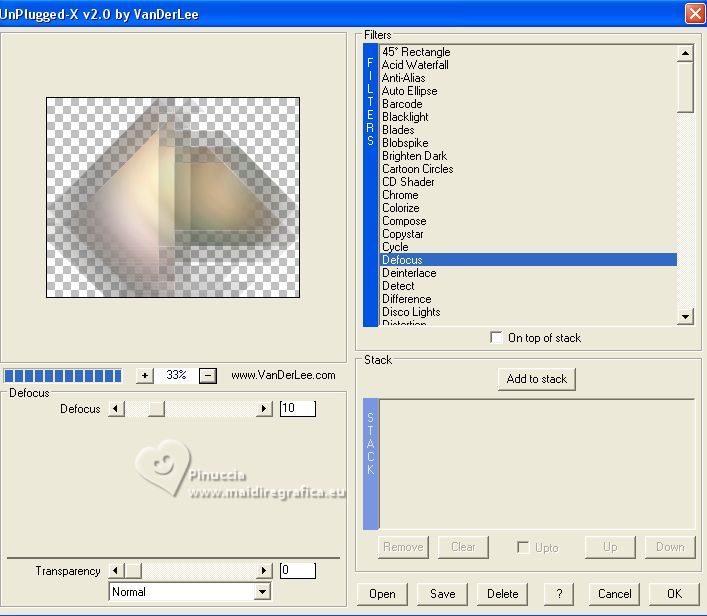Click the Down stack button
Image resolution: width=707 pixels, height=616 pixels.
670,547
